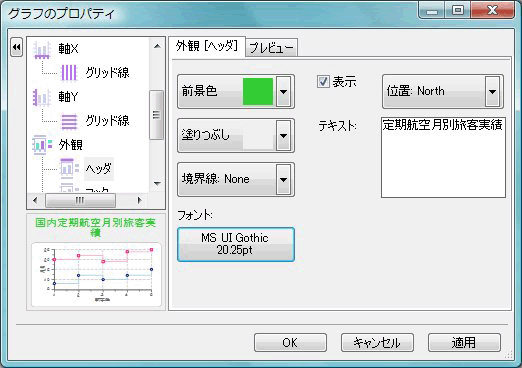Open the 前景色 dropdown arrow
Image resolution: width=522 pixels, height=368 pixels.
[x=284, y=91]
